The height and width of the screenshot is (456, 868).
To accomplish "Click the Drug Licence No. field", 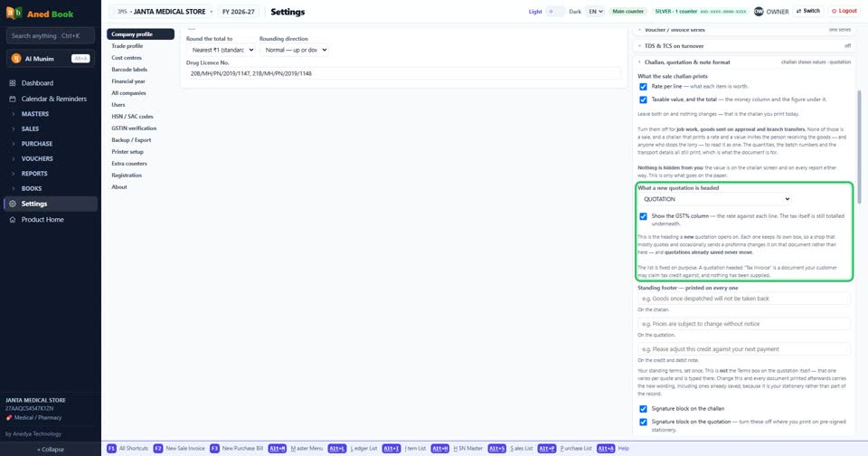I will pos(403,73).
